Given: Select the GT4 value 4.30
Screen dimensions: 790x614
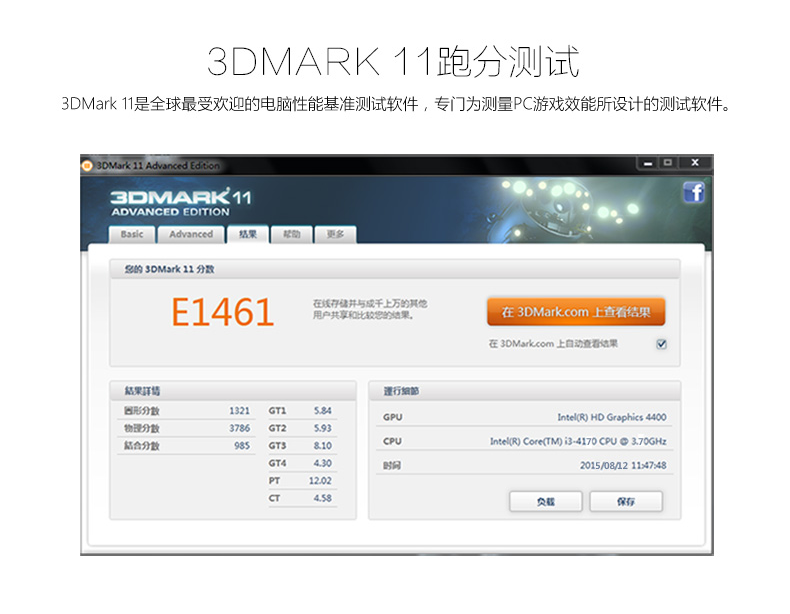Looking at the screenshot, I should click(x=322, y=463).
